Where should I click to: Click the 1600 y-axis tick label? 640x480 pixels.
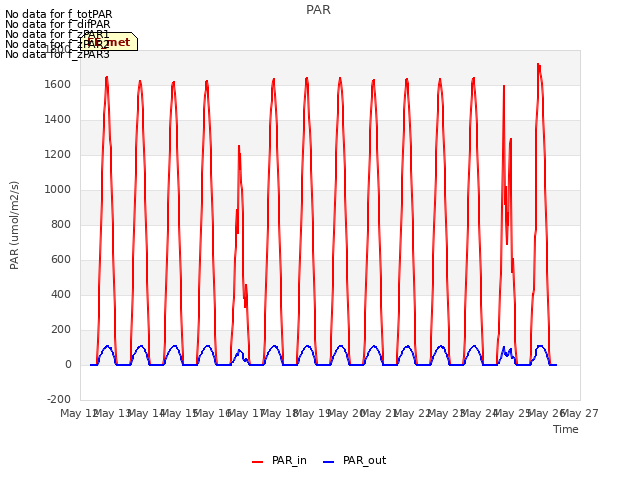(x=58, y=84)
